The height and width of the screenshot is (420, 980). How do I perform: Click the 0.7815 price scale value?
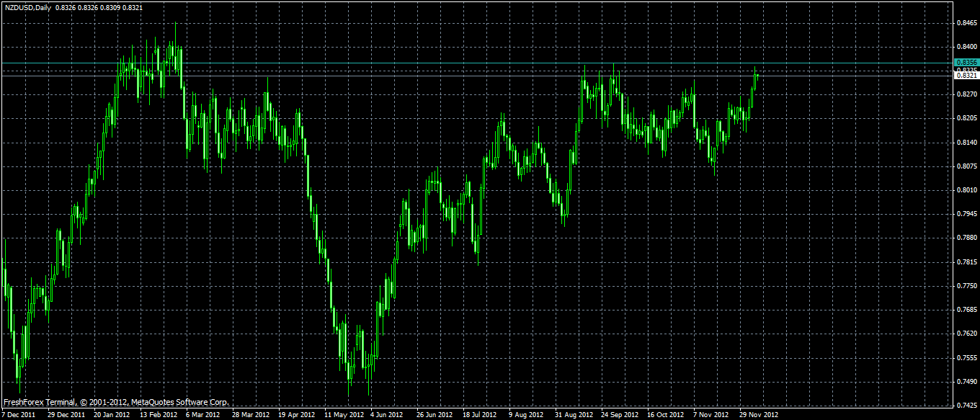click(966, 262)
